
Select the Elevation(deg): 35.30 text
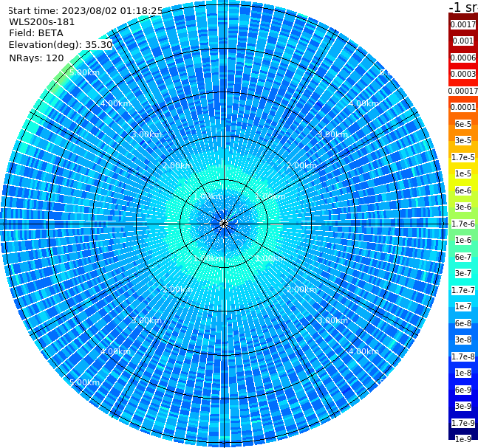point(61,45)
